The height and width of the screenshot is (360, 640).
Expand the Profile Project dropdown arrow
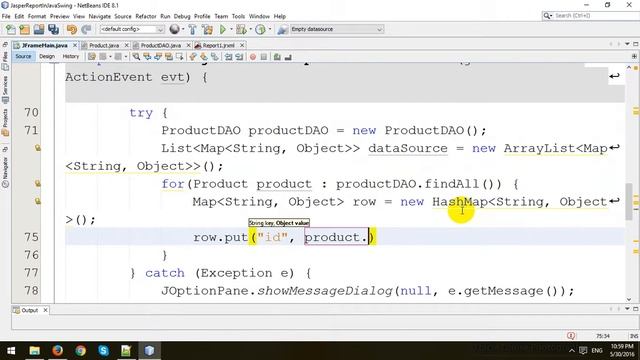point(269,29)
